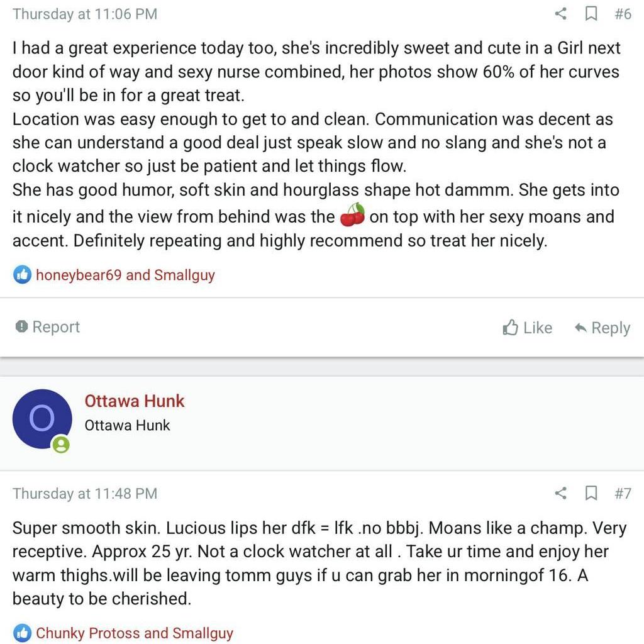644x644 pixels.
Task: Open the Ottawa Hunk avatar circle
Action: [42, 418]
